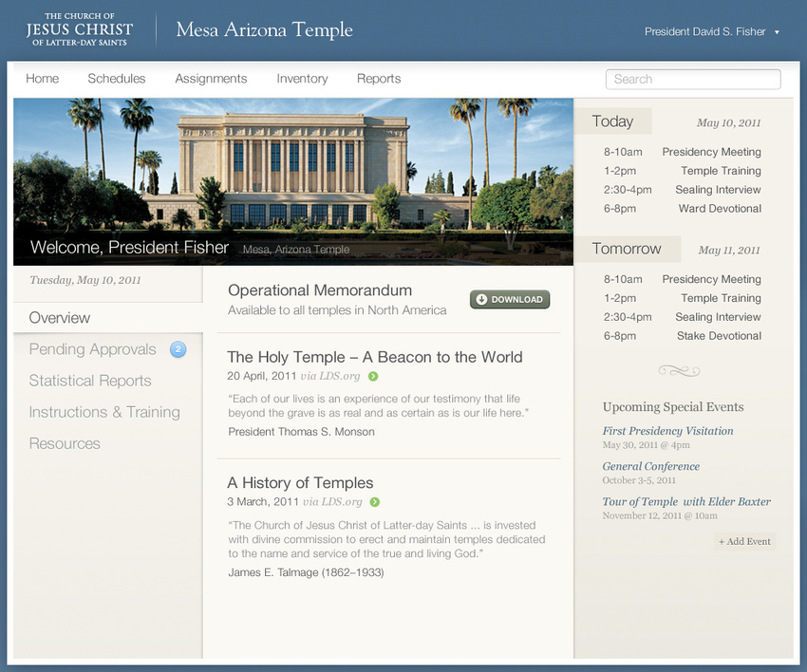
Task: Click 'James E. Talmage (1862–1933)' attribution
Action: click(x=306, y=572)
